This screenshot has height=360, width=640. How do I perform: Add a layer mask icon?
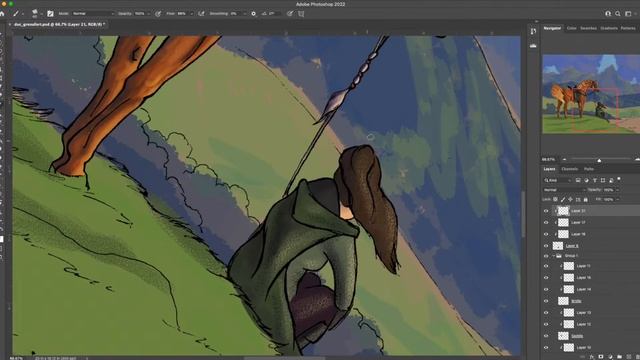click(x=601, y=357)
